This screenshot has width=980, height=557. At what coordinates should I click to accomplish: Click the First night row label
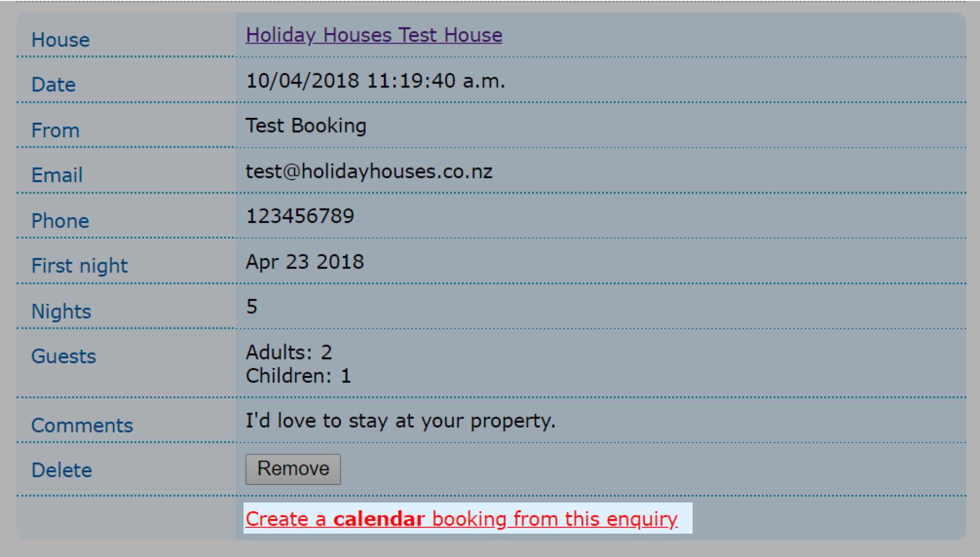pyautogui.click(x=79, y=266)
